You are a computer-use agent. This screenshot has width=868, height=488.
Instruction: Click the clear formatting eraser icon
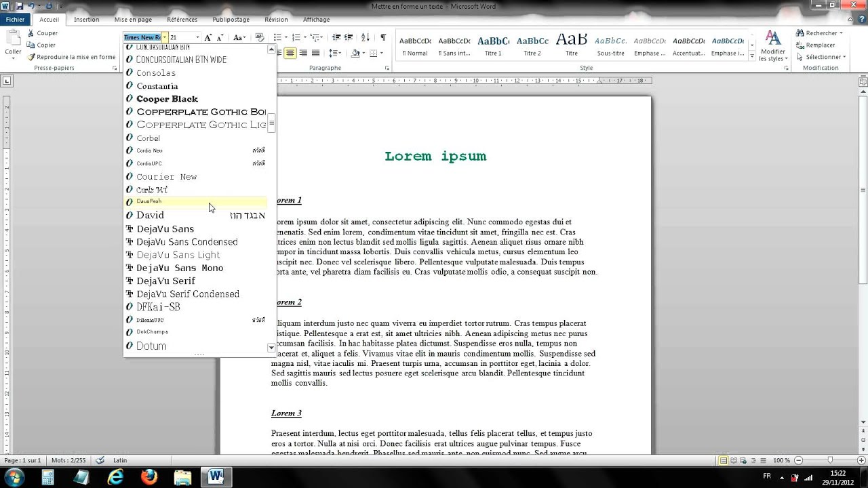259,37
